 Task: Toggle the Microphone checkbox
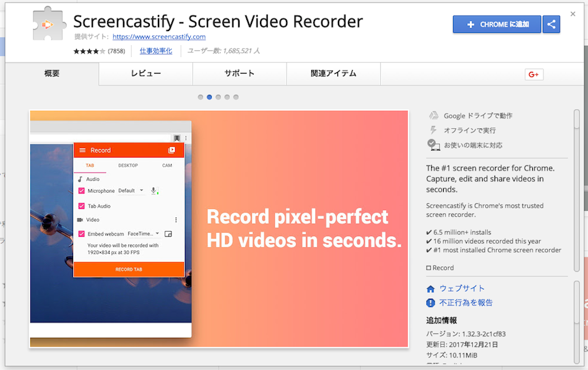tap(81, 191)
